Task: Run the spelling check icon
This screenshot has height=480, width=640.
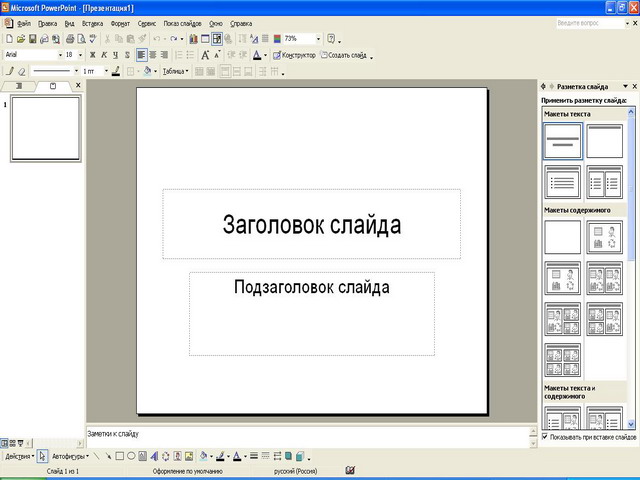Action: (93, 39)
